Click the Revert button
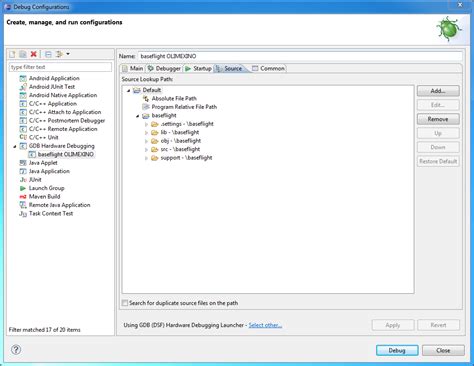The width and height of the screenshot is (474, 366). 438,325
